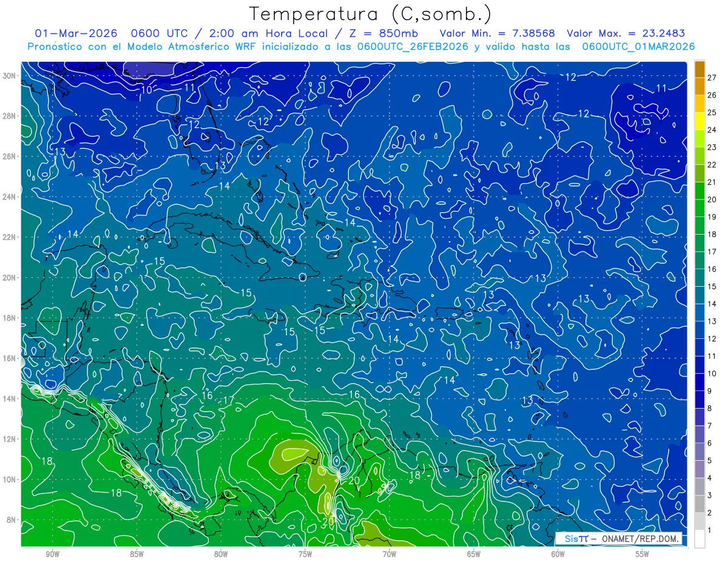Click the "1" label on the color scale
This screenshot has width=728, height=562.
(x=710, y=530)
